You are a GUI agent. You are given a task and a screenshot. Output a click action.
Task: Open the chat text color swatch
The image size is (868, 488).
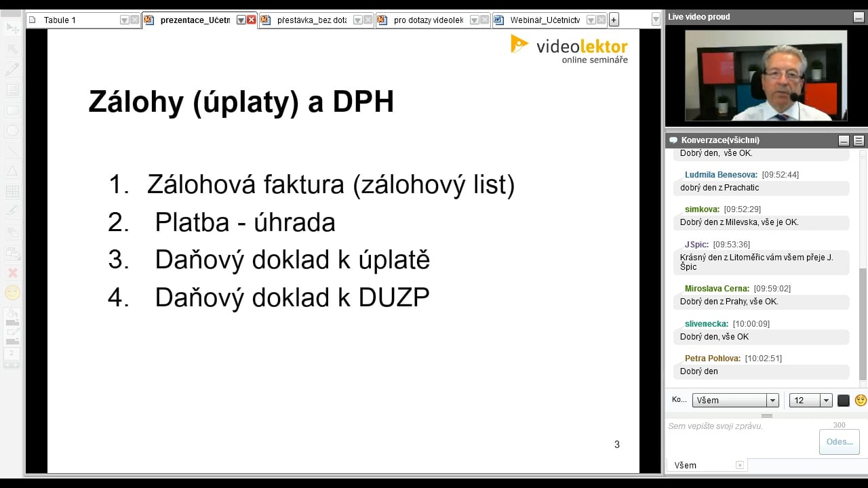(x=844, y=401)
